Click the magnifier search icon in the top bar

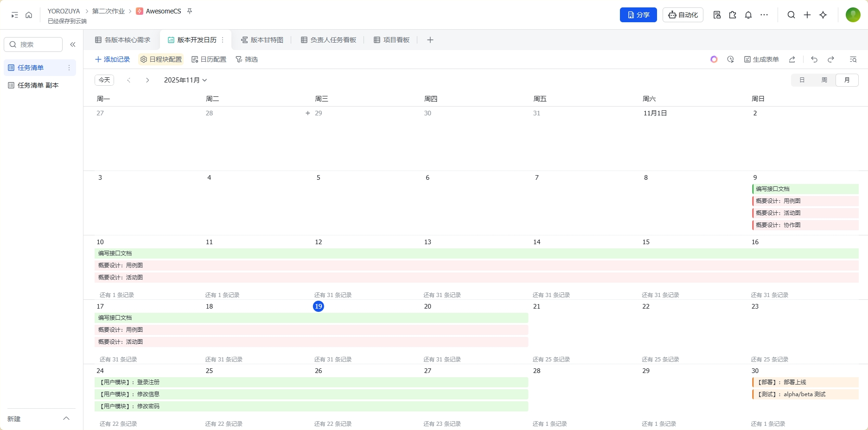[x=791, y=15]
